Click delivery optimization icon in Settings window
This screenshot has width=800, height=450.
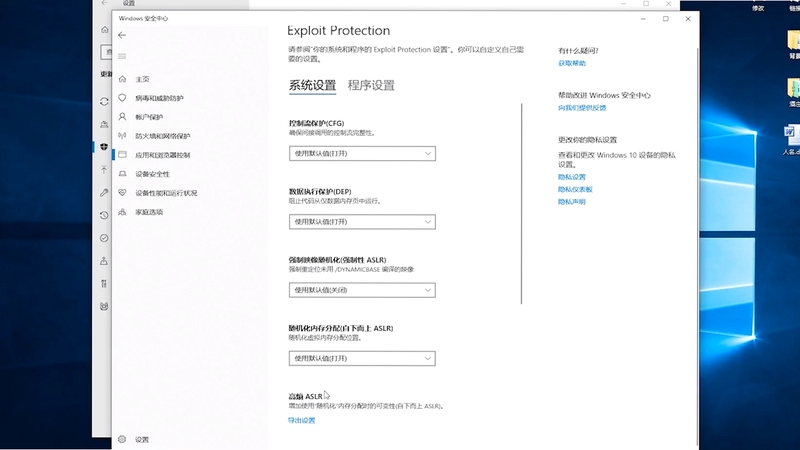point(104,124)
